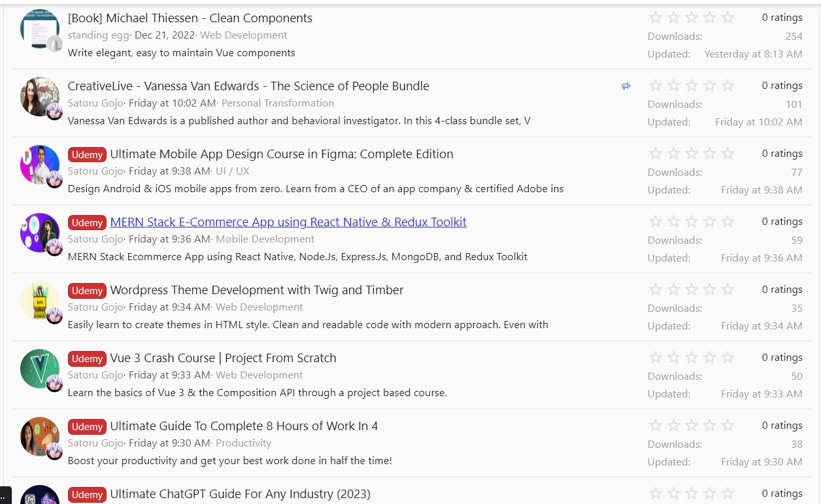Viewport: 821px width, 504px height.
Task: Click the download count 77
Action: tap(797, 173)
